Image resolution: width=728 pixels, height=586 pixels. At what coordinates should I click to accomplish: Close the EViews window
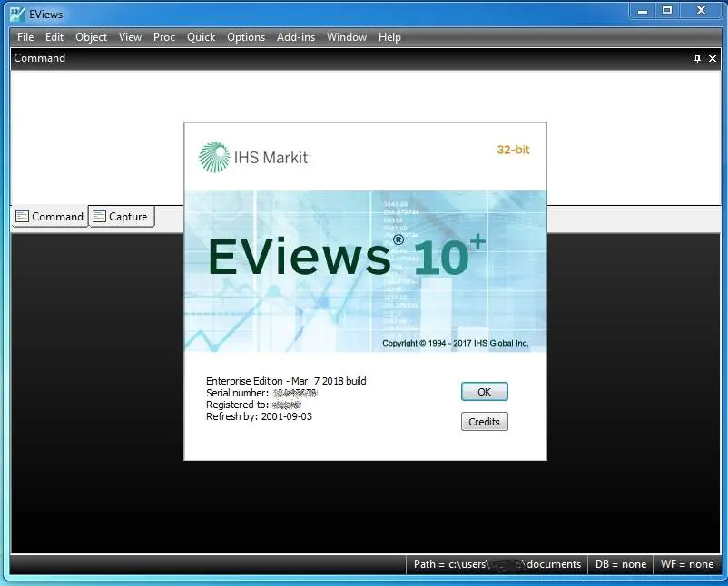(702, 11)
